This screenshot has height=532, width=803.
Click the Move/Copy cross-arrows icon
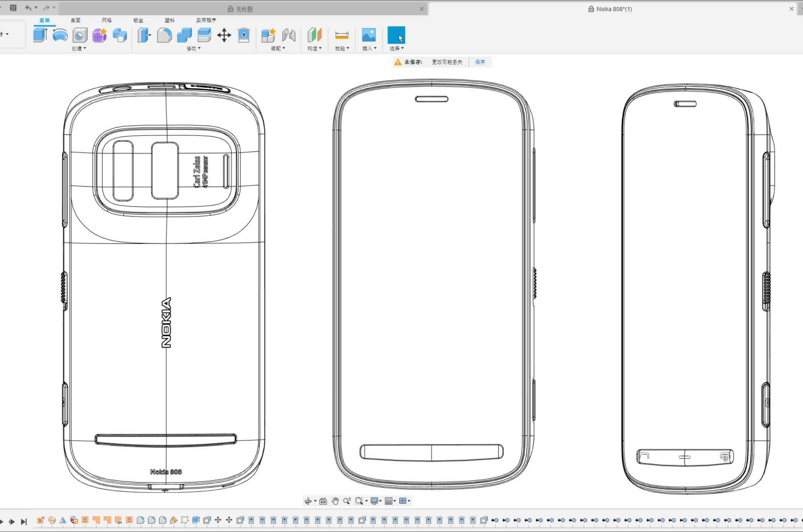[x=224, y=35]
